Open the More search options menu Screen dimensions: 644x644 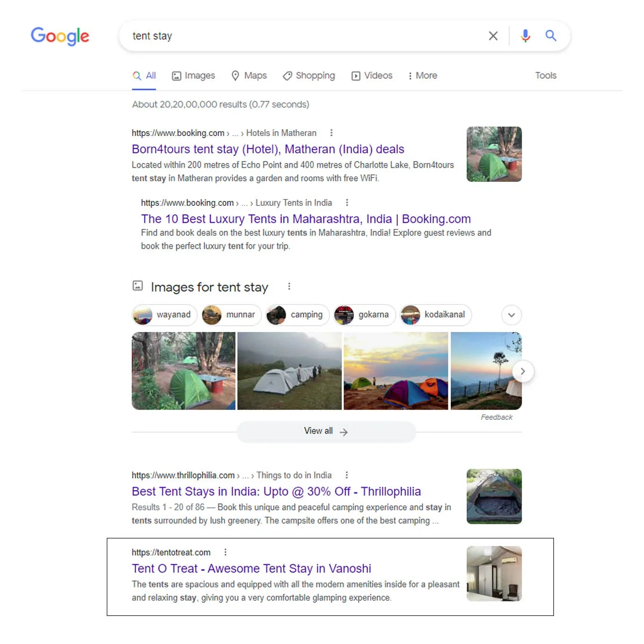[423, 76]
